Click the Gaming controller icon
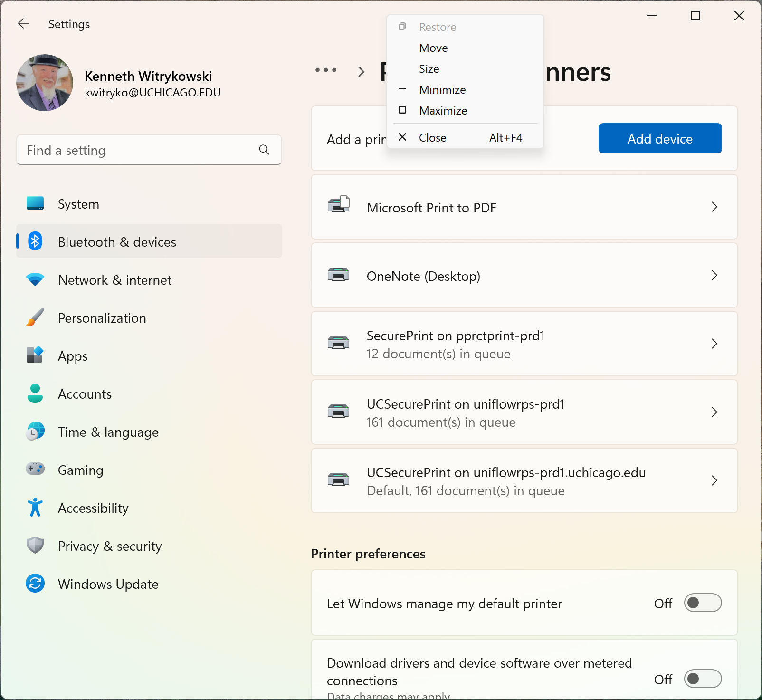 coord(35,470)
